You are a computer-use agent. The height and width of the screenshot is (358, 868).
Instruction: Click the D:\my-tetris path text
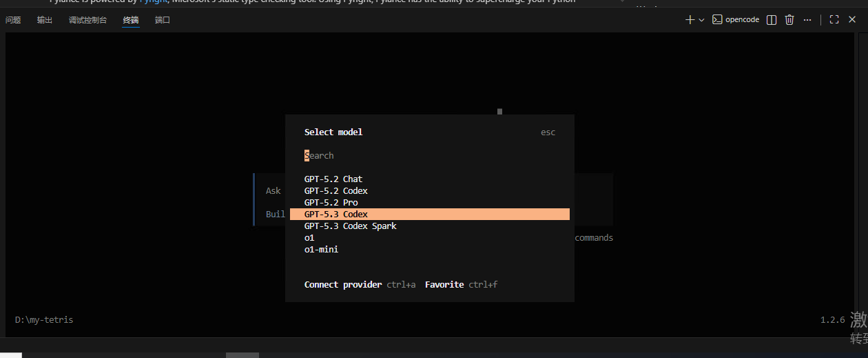pyautogui.click(x=44, y=320)
